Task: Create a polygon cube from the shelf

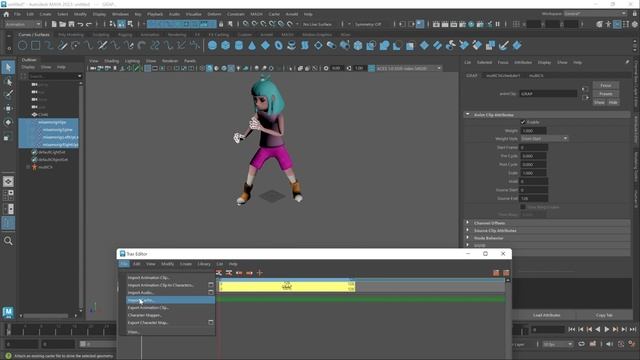Action: point(225,45)
